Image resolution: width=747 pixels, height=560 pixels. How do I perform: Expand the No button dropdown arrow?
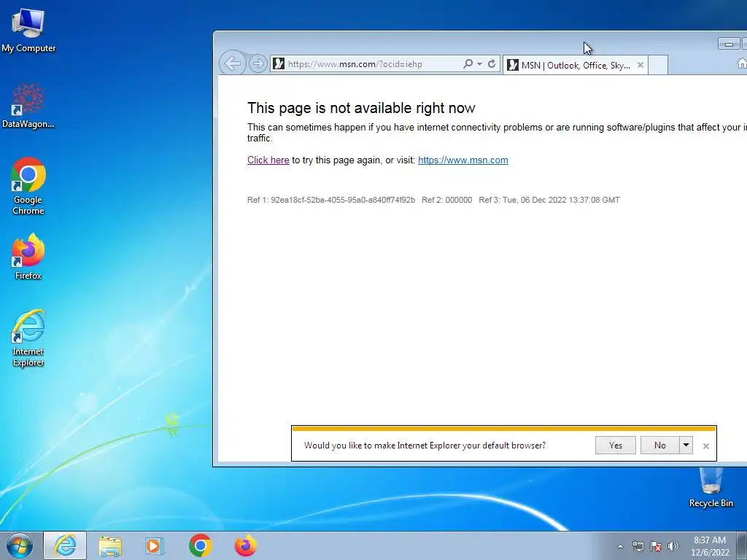tap(686, 446)
